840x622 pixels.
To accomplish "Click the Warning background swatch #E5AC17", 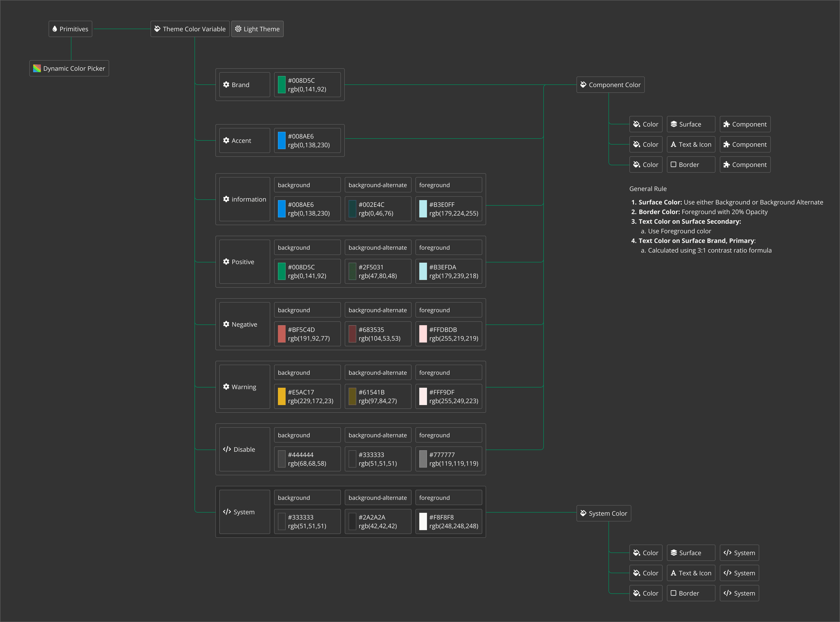I will tap(282, 396).
